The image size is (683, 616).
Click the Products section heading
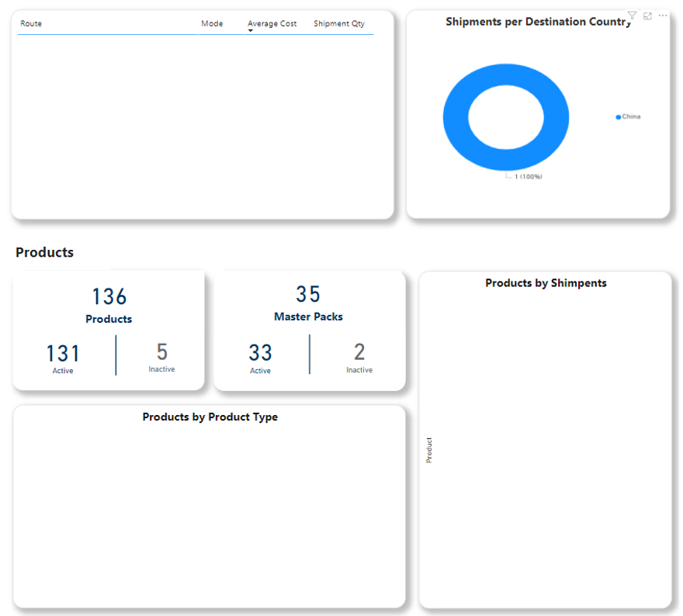click(44, 252)
